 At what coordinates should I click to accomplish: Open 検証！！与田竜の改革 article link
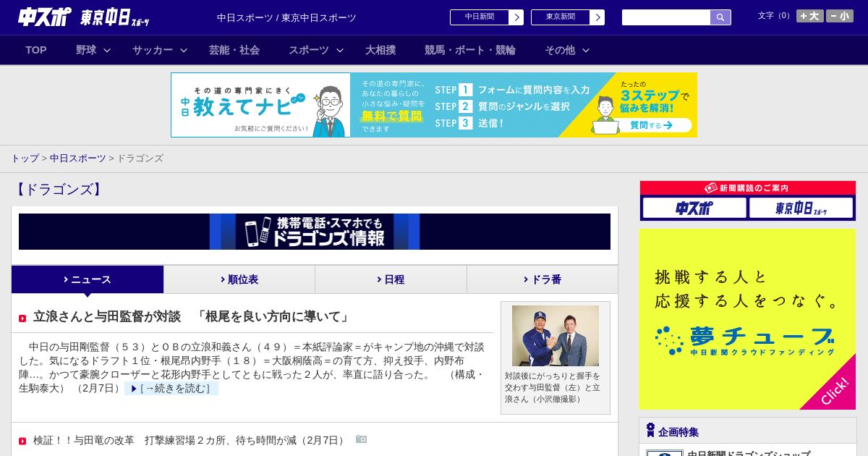(x=191, y=440)
